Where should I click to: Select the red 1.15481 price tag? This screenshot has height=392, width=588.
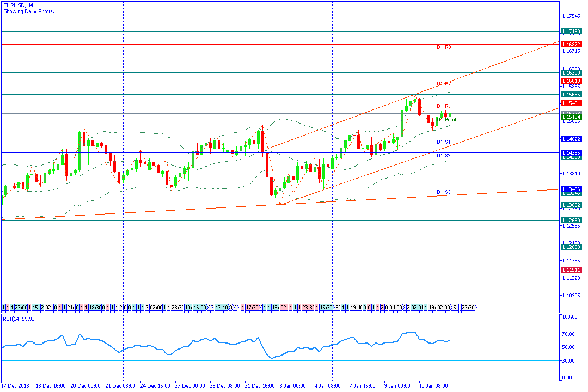[x=571, y=103]
